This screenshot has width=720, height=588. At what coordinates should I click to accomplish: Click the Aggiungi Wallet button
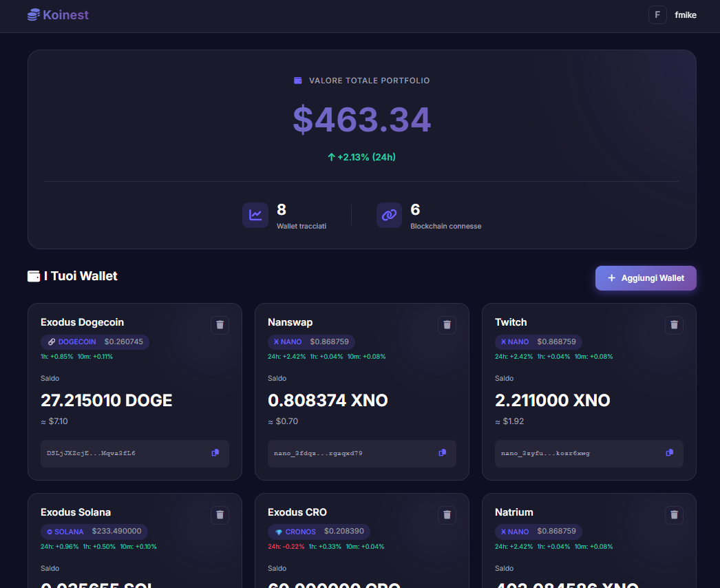646,278
